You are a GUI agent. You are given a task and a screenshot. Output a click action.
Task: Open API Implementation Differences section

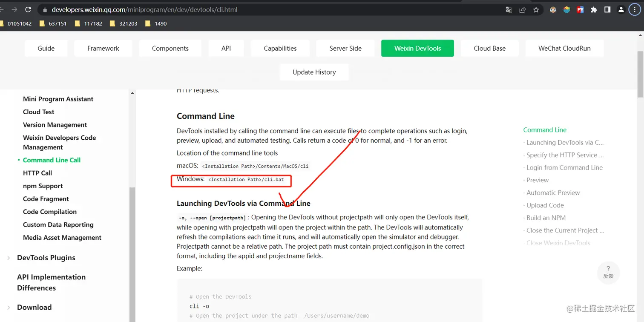pos(51,282)
